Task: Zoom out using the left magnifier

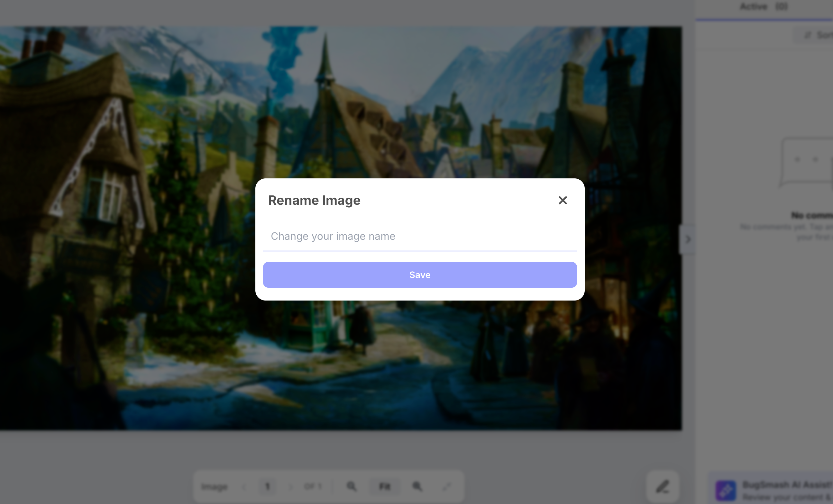Action: 351,486
